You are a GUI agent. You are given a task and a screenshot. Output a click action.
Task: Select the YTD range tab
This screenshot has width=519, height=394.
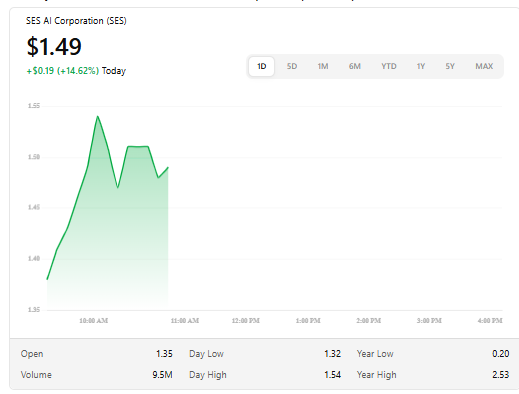[389, 66]
